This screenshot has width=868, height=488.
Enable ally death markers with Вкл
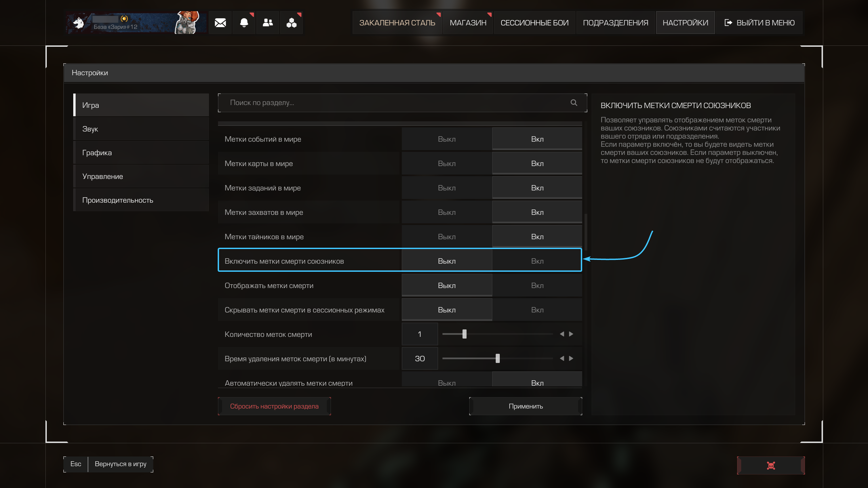pos(537,261)
